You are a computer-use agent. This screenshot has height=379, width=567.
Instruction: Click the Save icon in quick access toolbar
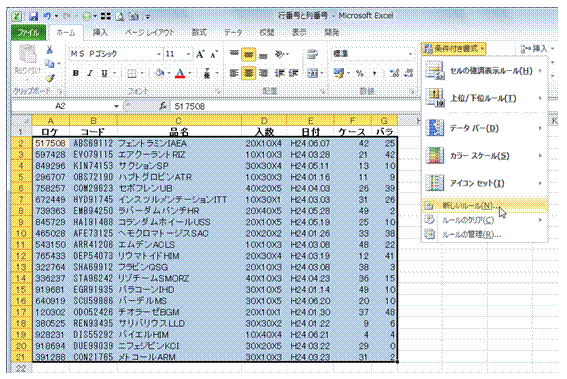point(34,16)
